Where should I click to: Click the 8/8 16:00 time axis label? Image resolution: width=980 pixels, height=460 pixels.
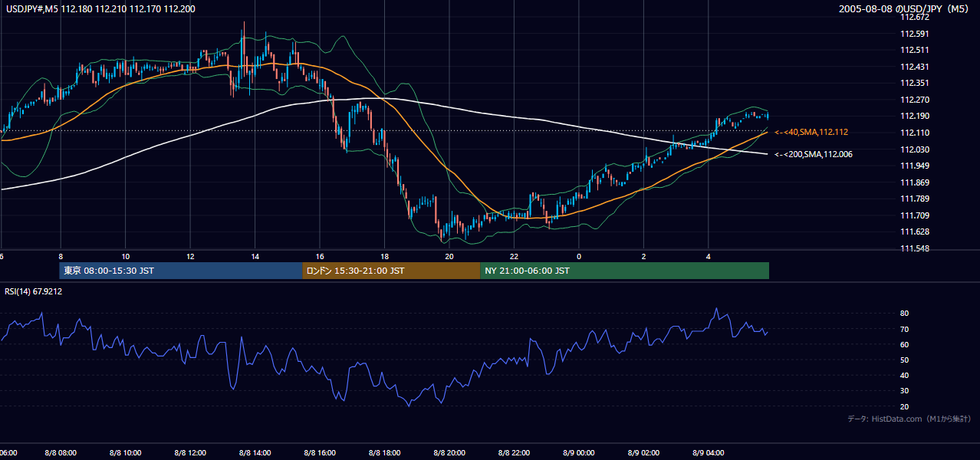pyautogui.click(x=320, y=453)
